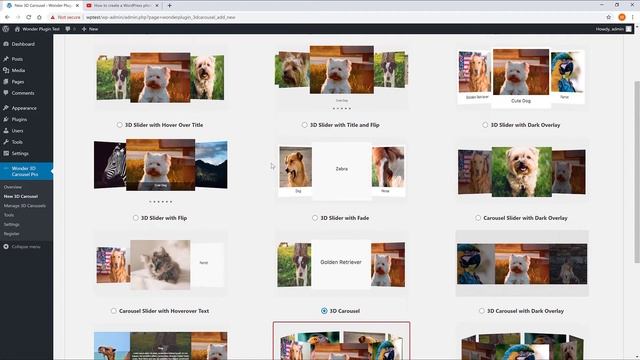The width and height of the screenshot is (640, 360).
Task: Switch to the New 3D Carousel browser tab
Action: coord(42,6)
